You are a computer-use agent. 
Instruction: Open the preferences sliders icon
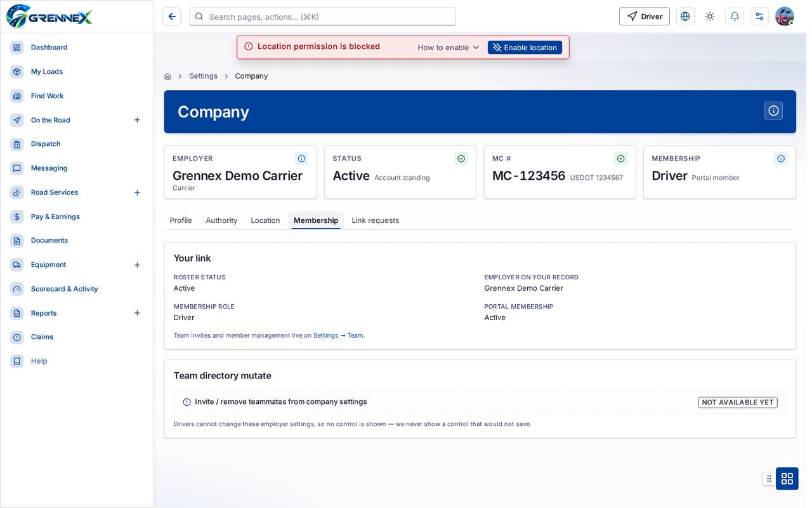(x=759, y=17)
